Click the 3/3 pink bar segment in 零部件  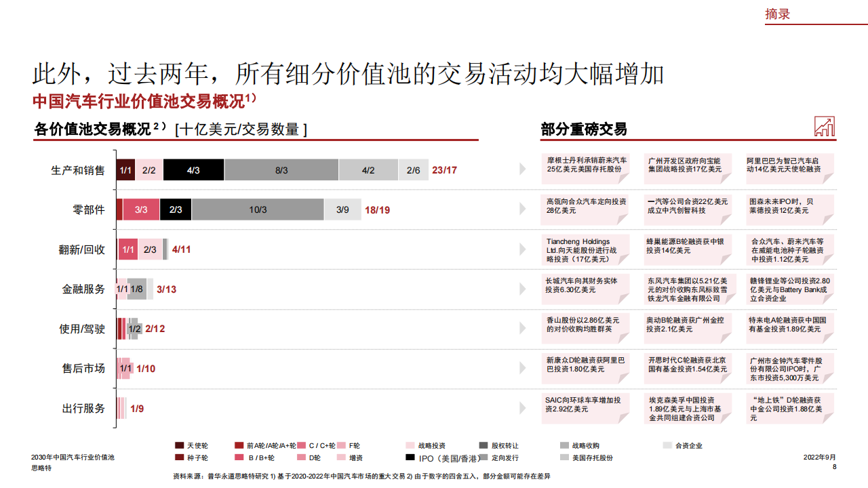141,209
